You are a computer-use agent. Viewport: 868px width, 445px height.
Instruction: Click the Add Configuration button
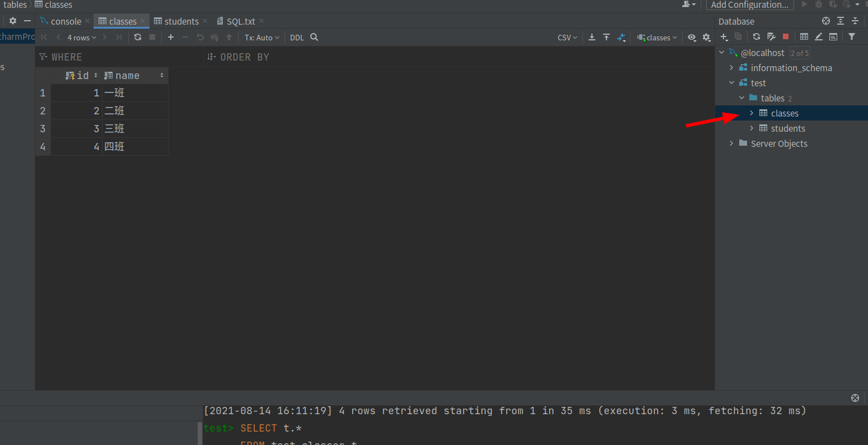tap(750, 5)
